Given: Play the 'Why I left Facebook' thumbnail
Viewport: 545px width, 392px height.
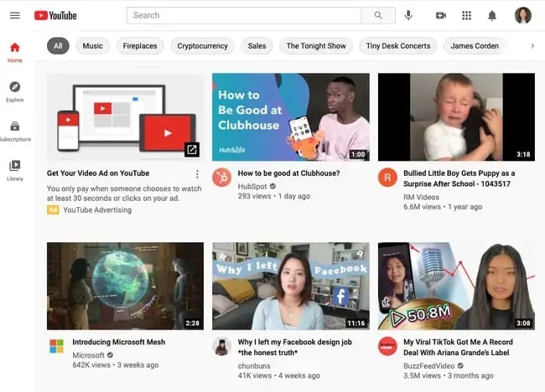Looking at the screenshot, I should click(290, 286).
